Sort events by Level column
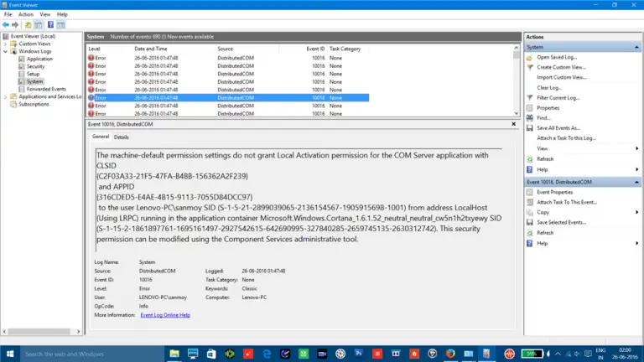644x362 pixels. [94, 49]
